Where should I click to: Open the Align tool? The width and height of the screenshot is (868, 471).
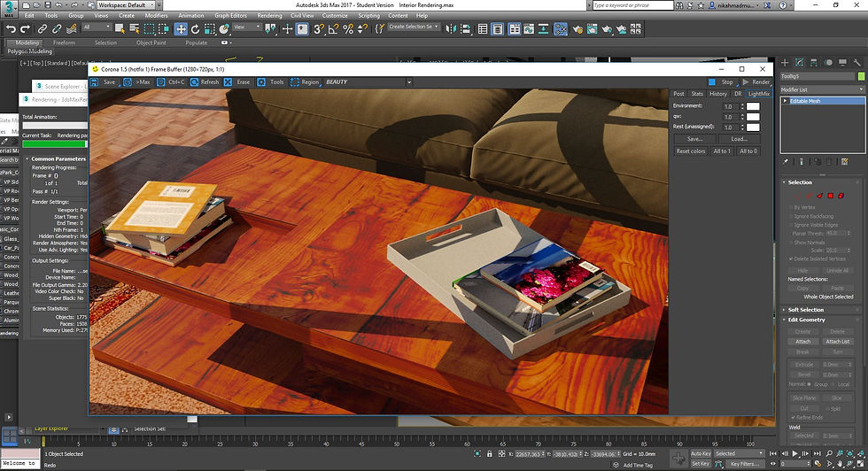[466, 29]
